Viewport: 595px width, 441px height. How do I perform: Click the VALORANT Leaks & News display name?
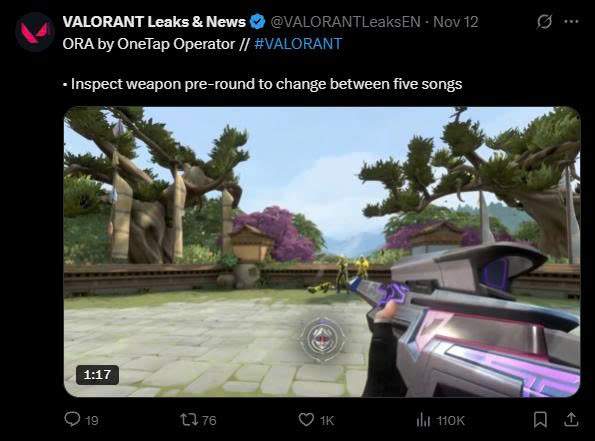click(154, 22)
